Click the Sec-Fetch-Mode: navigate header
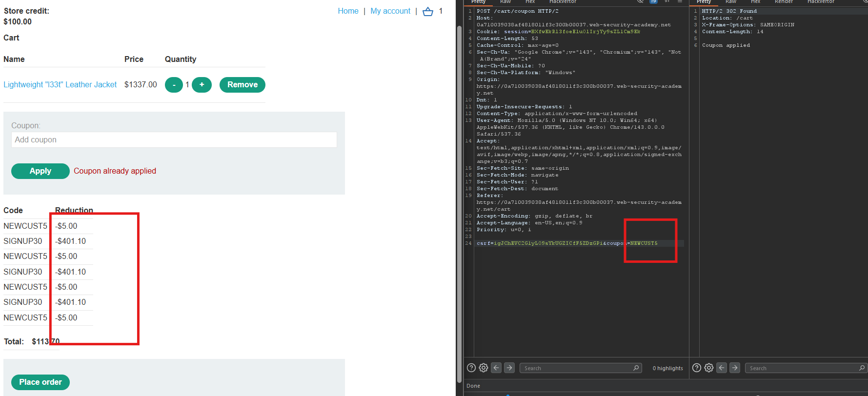 coord(517,175)
